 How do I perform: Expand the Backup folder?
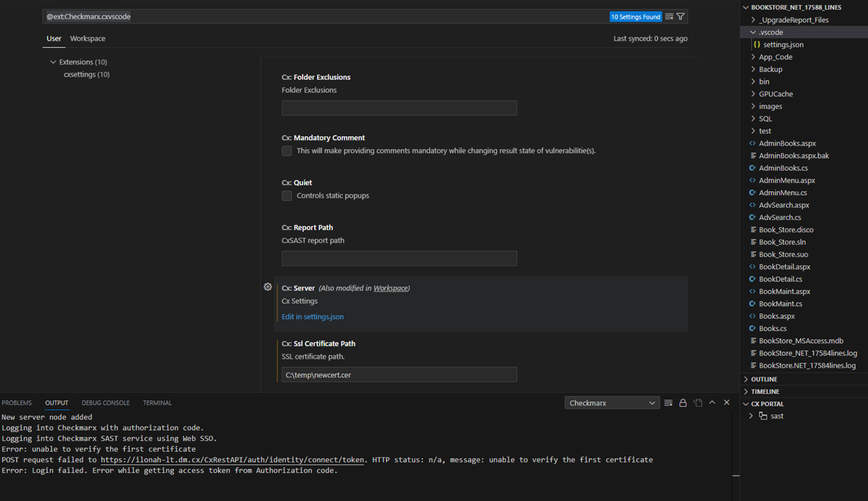click(x=753, y=69)
